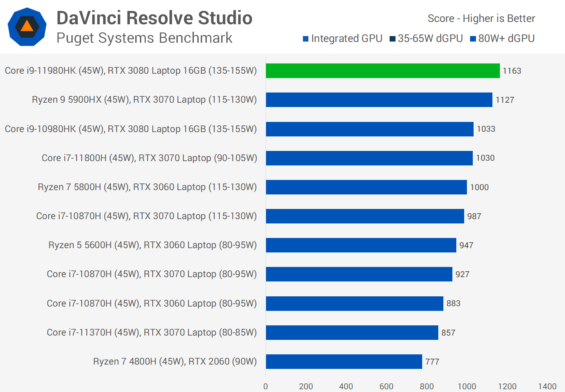
Task: Click the Ryzen 7 5800H RTX 3060 row label
Action: tap(147, 187)
